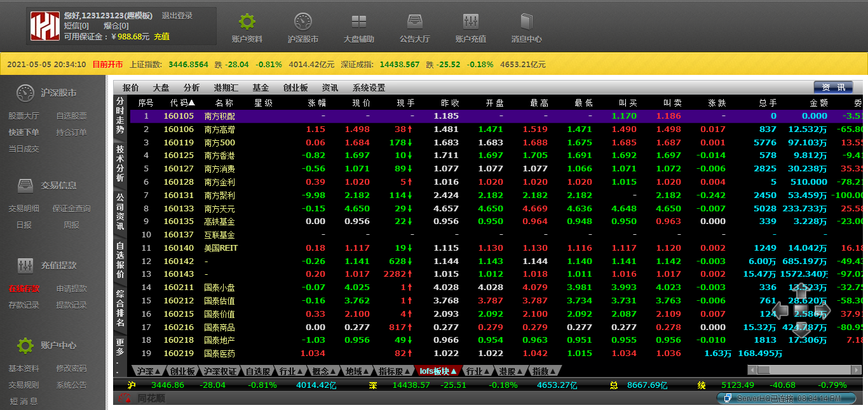868x410 pixels.
Task: Open the 港期汇 menu item
Action: point(226,88)
